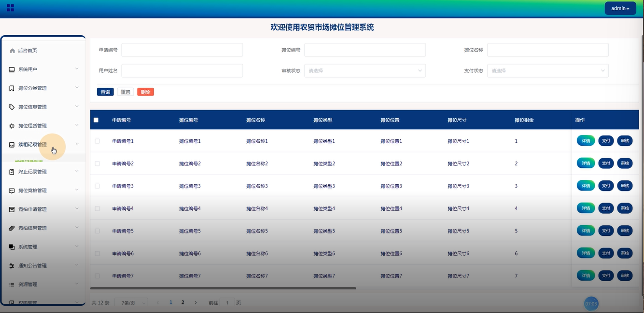Click the stacked squares icon beside 系统管理
Screen dimensions: 644x313
[x=12, y=247]
